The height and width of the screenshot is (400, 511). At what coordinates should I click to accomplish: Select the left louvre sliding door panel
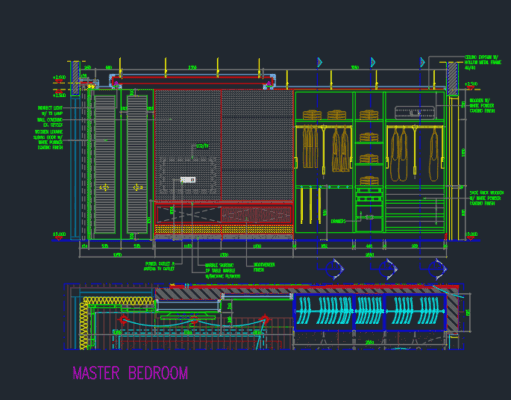(105, 164)
